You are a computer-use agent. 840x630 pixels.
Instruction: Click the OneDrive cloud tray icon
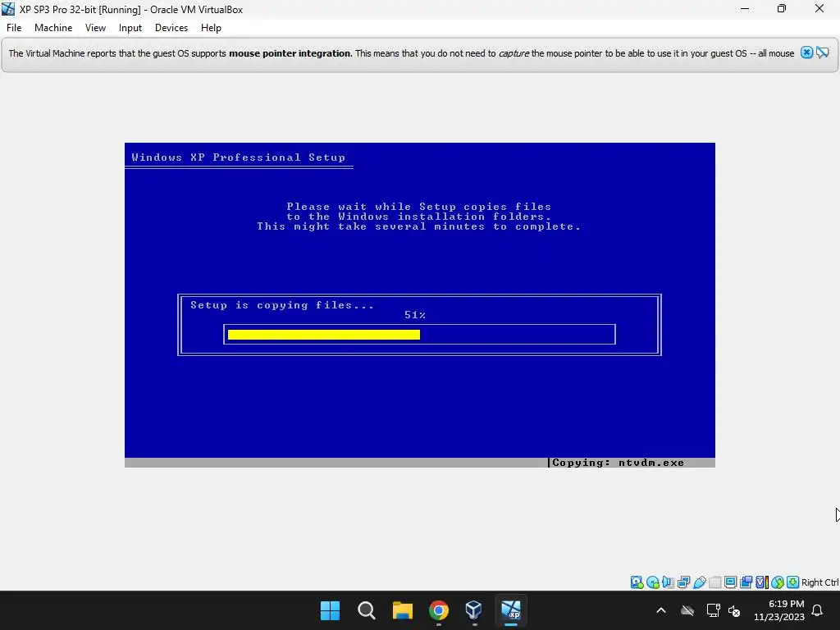tap(687, 610)
